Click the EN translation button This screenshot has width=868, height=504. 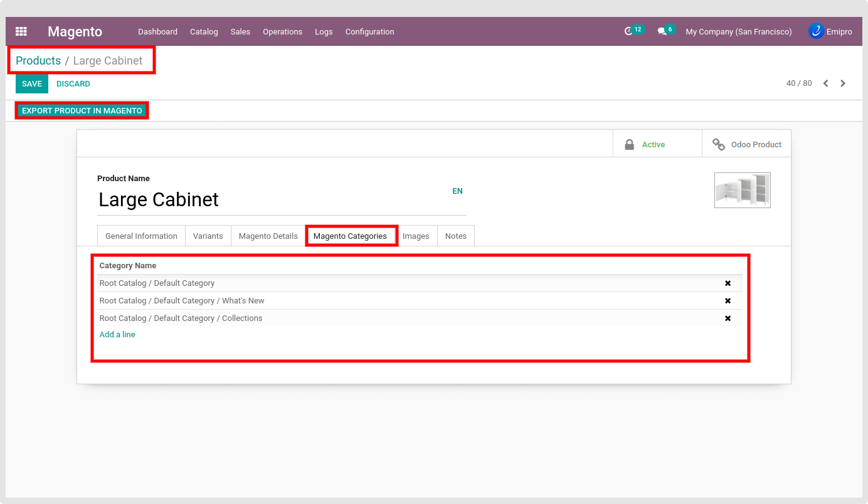(x=458, y=191)
